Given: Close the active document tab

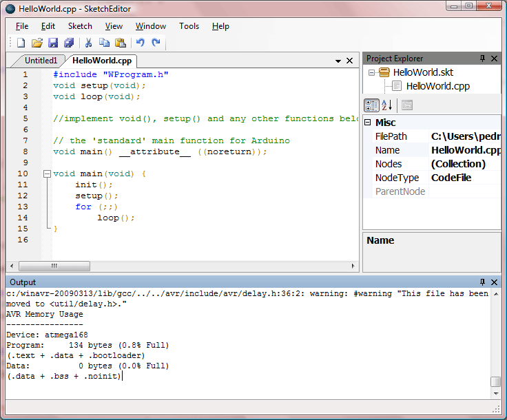Looking at the screenshot, I should click(x=349, y=61).
